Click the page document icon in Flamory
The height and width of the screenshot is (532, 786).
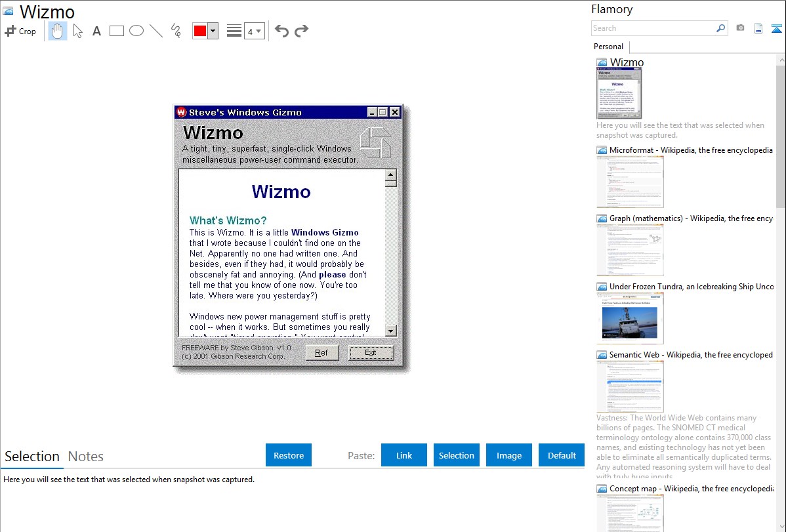[x=758, y=28]
